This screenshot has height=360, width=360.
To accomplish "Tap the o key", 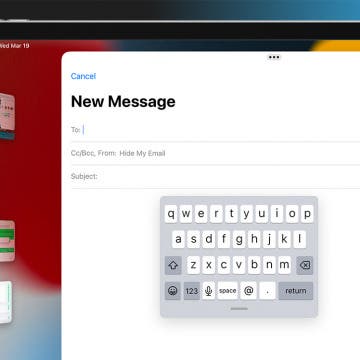I will click(x=292, y=214).
